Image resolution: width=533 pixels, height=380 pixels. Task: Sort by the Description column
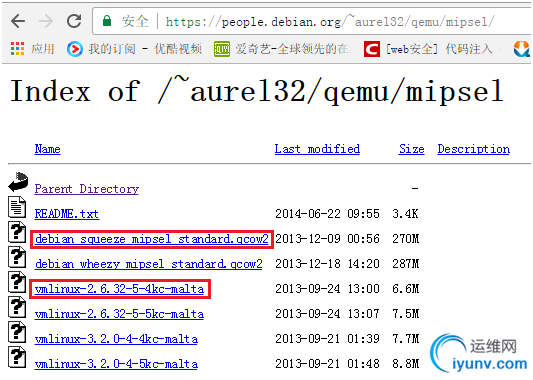click(x=474, y=149)
